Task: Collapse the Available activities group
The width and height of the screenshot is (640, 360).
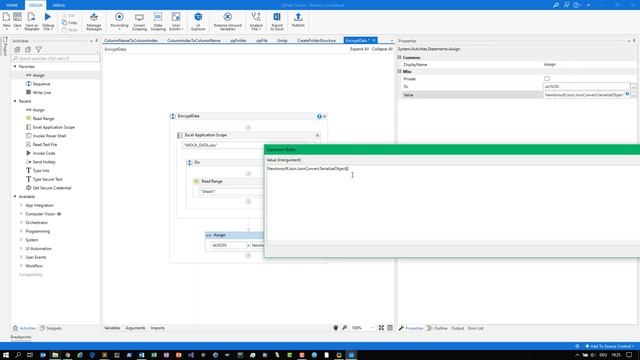Action: click(x=15, y=197)
